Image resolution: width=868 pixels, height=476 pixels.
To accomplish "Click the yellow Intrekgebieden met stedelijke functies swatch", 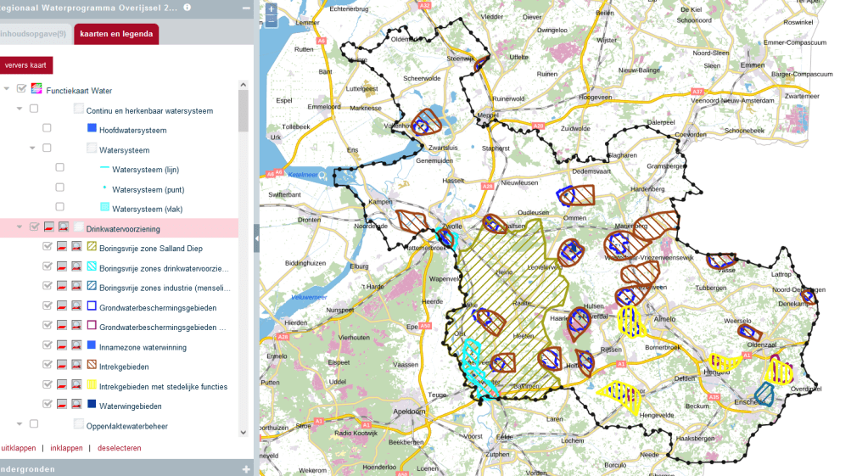I will tap(92, 386).
